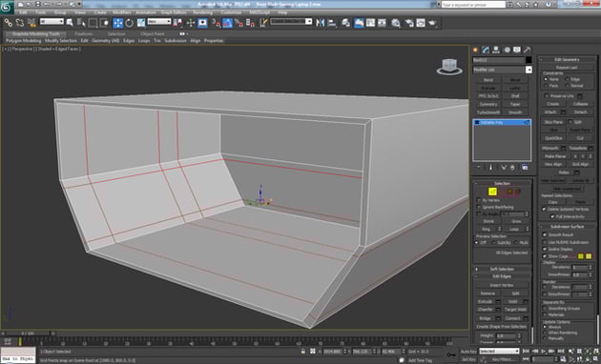This screenshot has height=364, width=601.
Task: Expand the Soft Selection rollout
Action: click(502, 269)
